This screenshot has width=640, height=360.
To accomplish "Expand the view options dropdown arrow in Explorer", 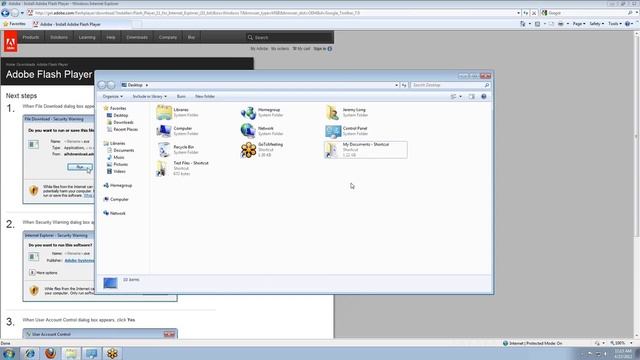I will (460, 97).
